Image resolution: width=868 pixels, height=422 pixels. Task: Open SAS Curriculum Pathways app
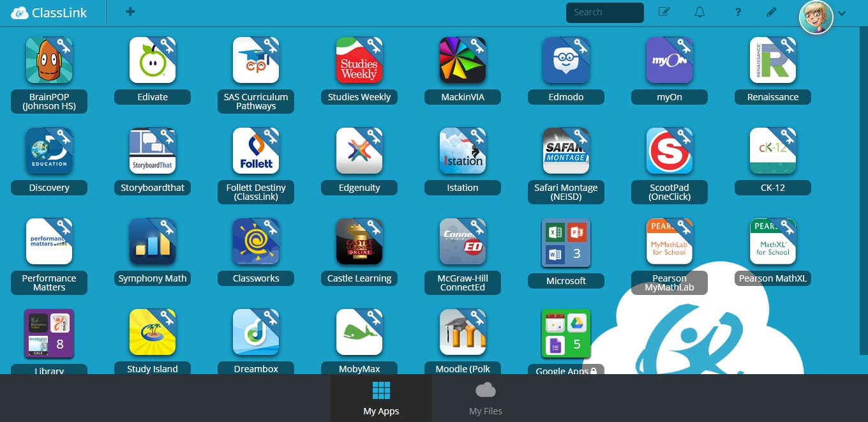pos(256,60)
